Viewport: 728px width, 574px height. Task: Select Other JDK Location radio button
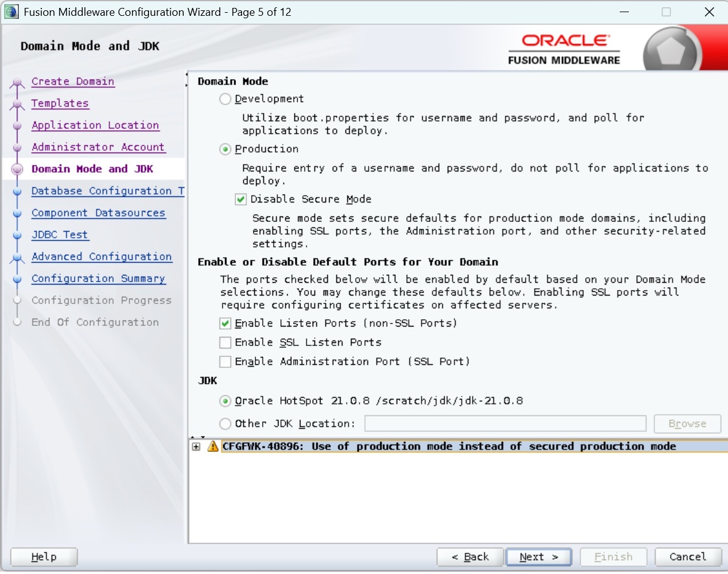point(225,424)
